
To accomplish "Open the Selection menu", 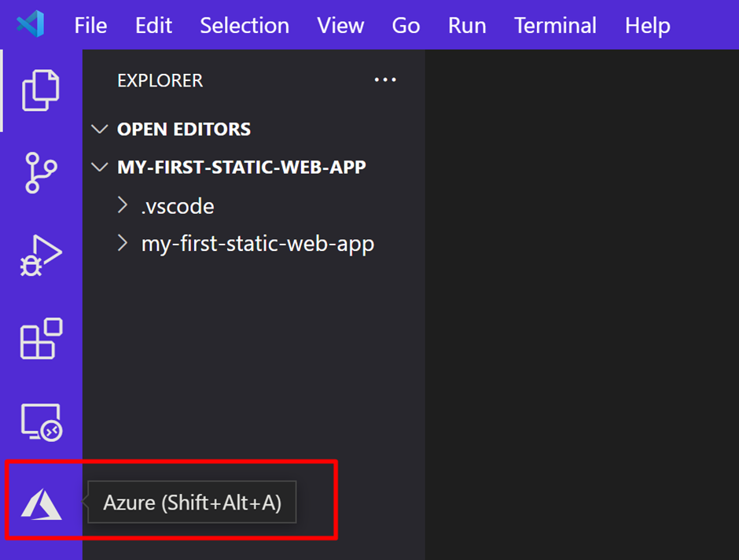I will 244,25.
